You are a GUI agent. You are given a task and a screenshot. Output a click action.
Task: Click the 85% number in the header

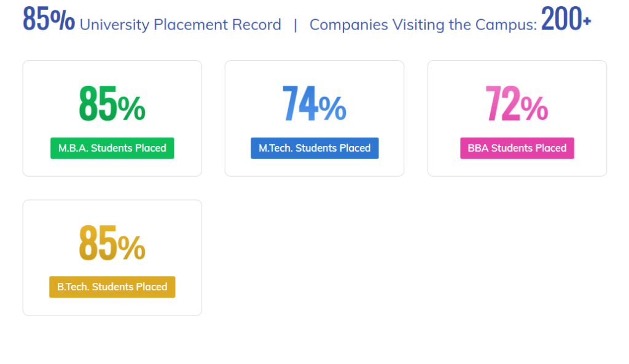(49, 18)
